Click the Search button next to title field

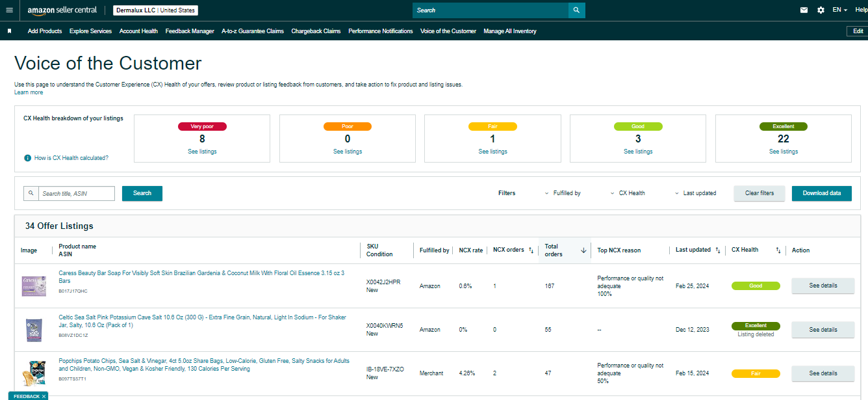point(142,193)
